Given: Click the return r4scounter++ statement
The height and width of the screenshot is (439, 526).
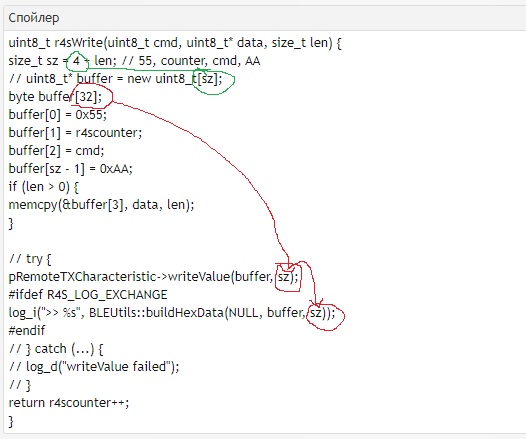Looking at the screenshot, I should coord(69,402).
